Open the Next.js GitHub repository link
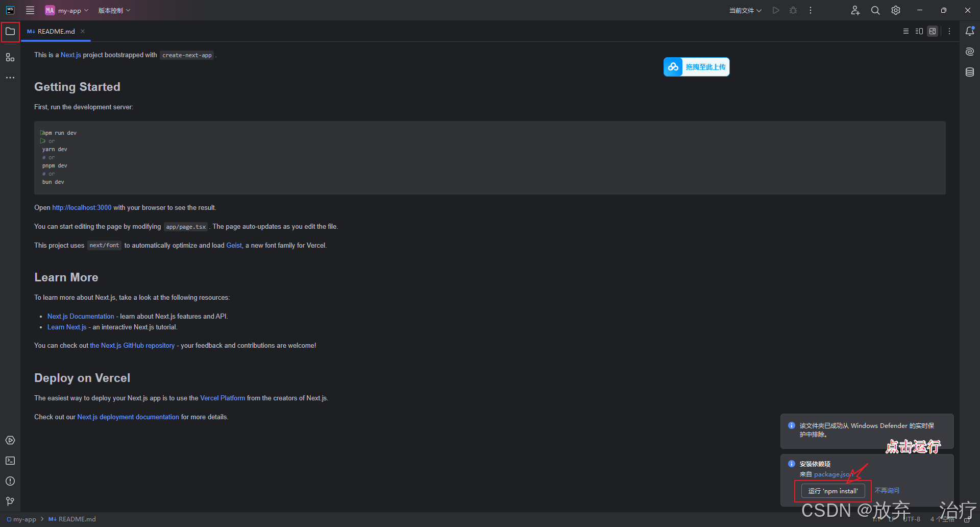This screenshot has width=980, height=527. [x=132, y=345]
